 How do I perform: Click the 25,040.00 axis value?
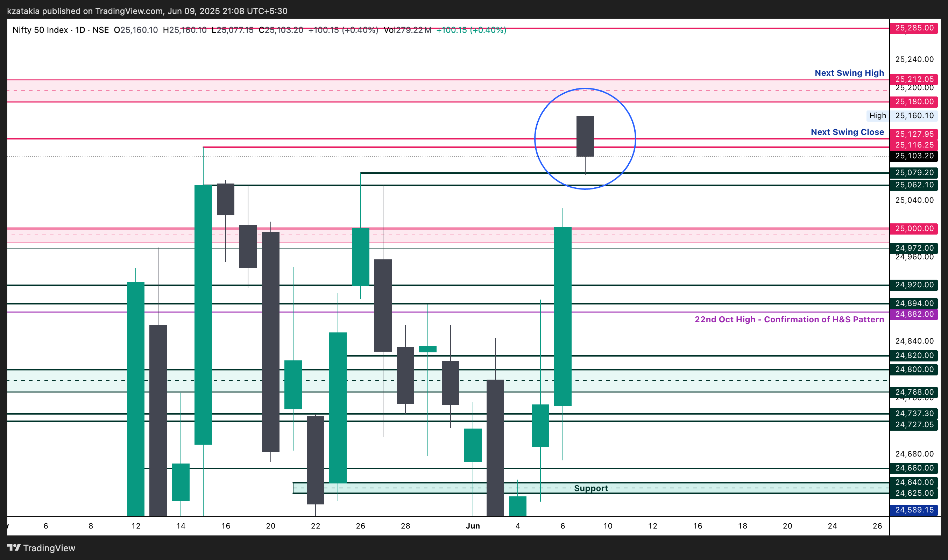pyautogui.click(x=914, y=200)
